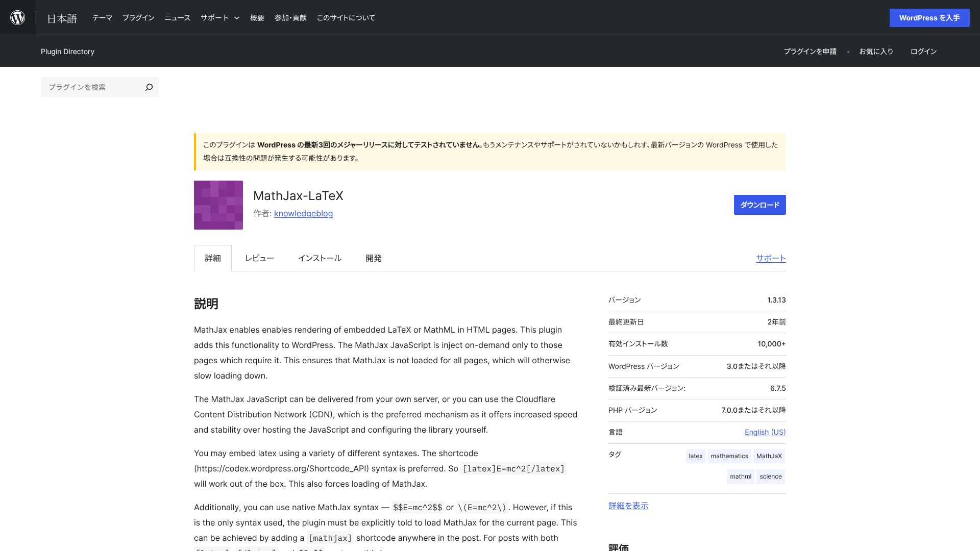980x551 pixels.
Task: Click the [latex]E=mc^2[/latex] code snippet
Action: [x=513, y=469]
